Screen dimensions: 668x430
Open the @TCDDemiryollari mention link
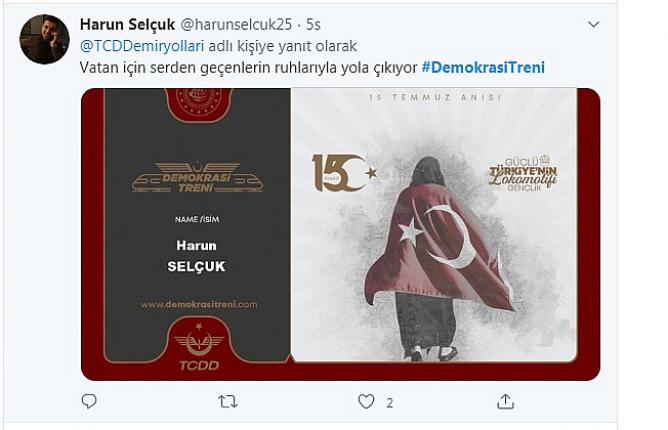[142, 46]
